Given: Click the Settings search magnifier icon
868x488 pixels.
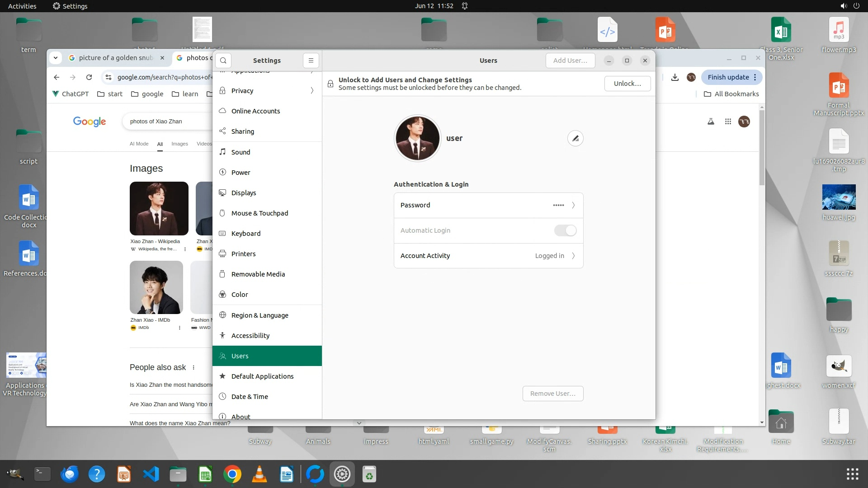Looking at the screenshot, I should point(223,61).
